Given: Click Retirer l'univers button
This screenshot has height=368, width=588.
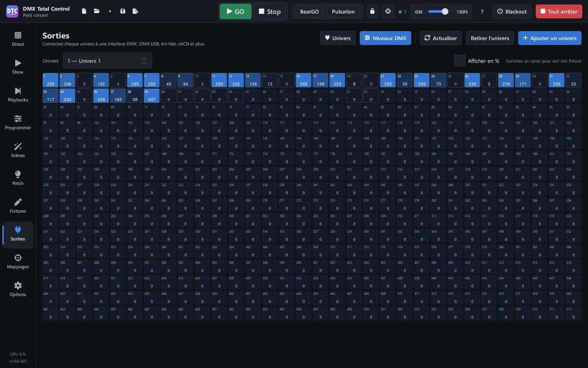Looking at the screenshot, I should 490,38.
